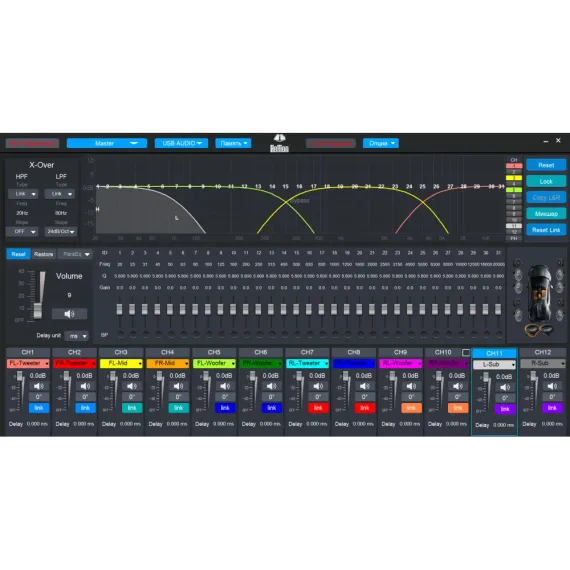Open FL-Tweeter channel type dropdown

tap(28, 363)
